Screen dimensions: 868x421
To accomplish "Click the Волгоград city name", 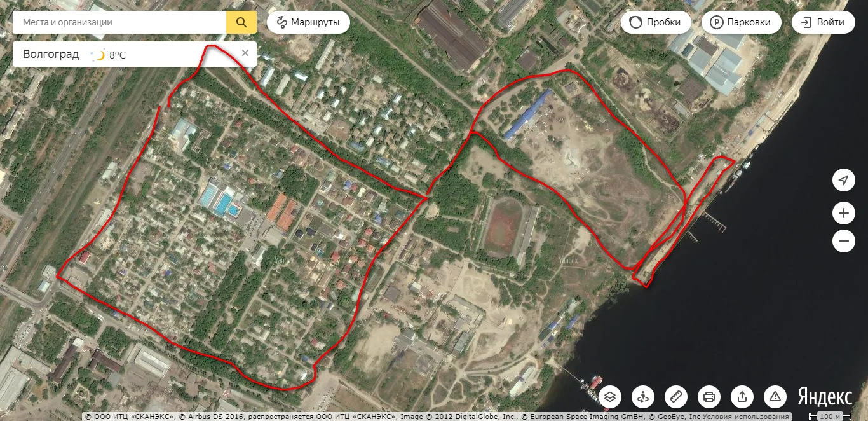I will point(51,54).
